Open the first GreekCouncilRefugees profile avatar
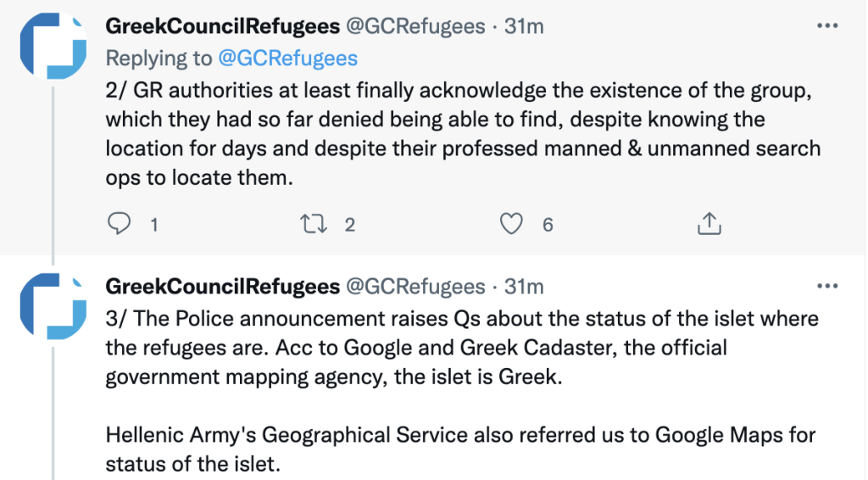Viewport: 868px width, 480px height. pos(53,46)
